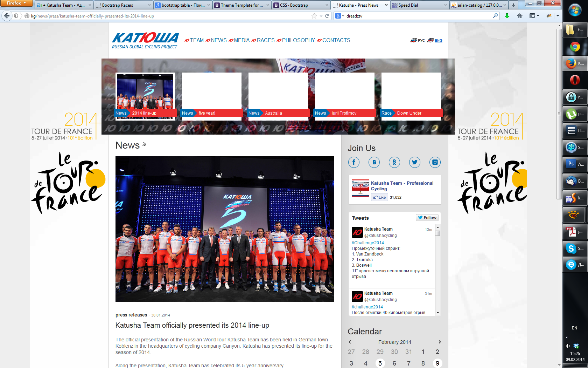Select the 2014 line-up carousel thumbnail
Viewport: 588px width, 368px height.
click(145, 96)
